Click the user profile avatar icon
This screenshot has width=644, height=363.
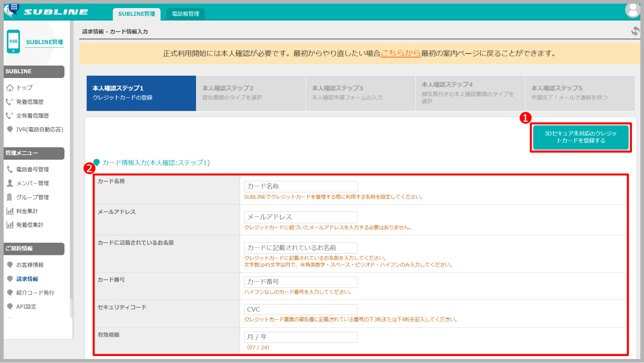[632, 10]
